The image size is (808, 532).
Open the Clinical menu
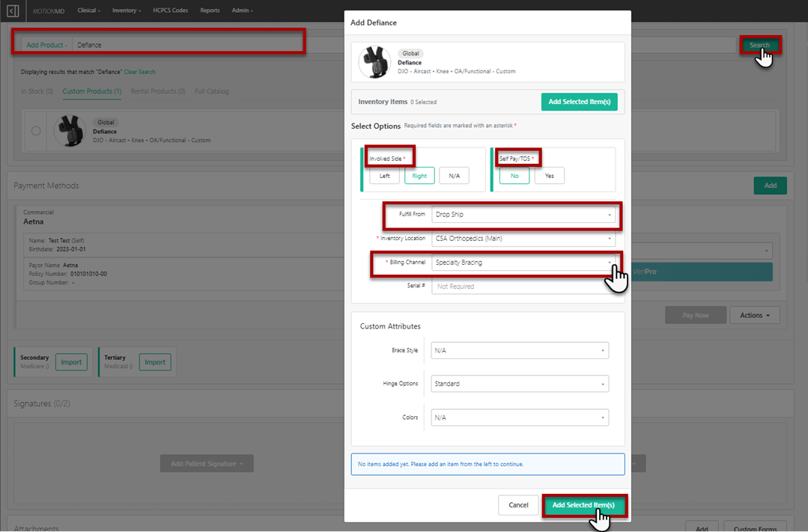tap(89, 10)
